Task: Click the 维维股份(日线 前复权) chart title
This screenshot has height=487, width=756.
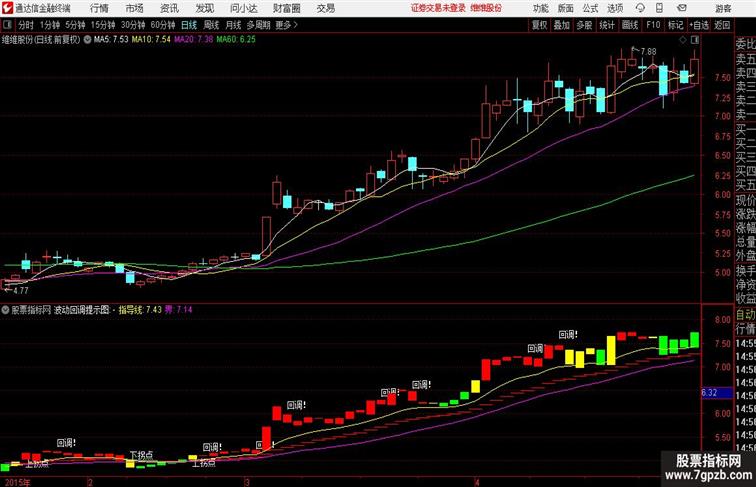Action: [x=40, y=40]
